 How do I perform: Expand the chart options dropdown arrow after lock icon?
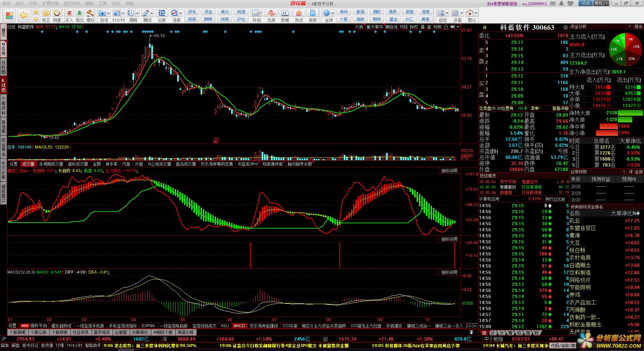point(458,27)
